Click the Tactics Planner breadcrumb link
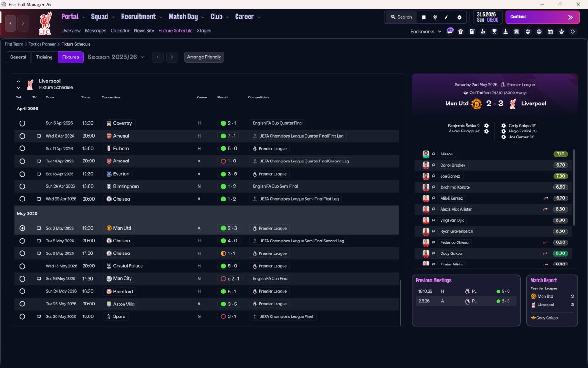This screenshot has width=588, height=368. [x=42, y=44]
